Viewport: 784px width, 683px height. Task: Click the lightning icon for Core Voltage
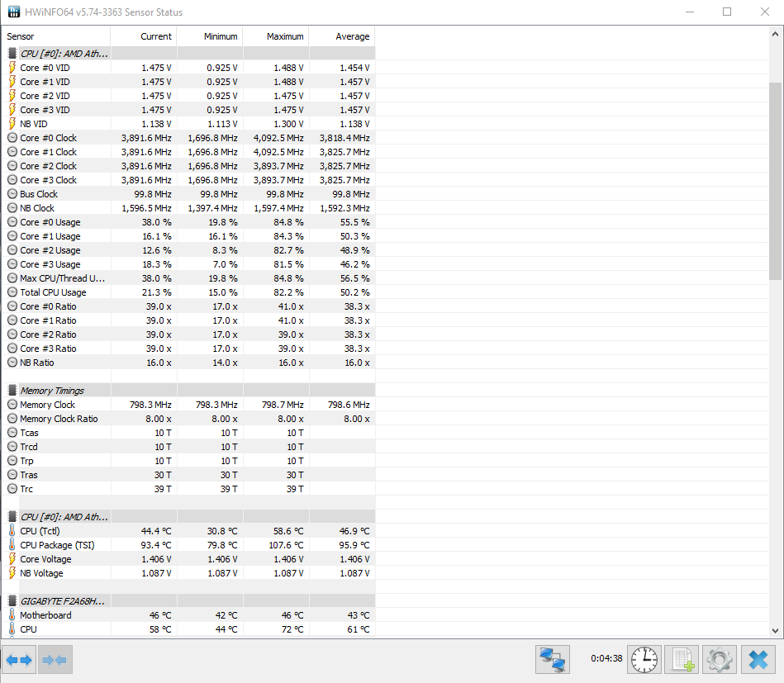pyautogui.click(x=12, y=559)
